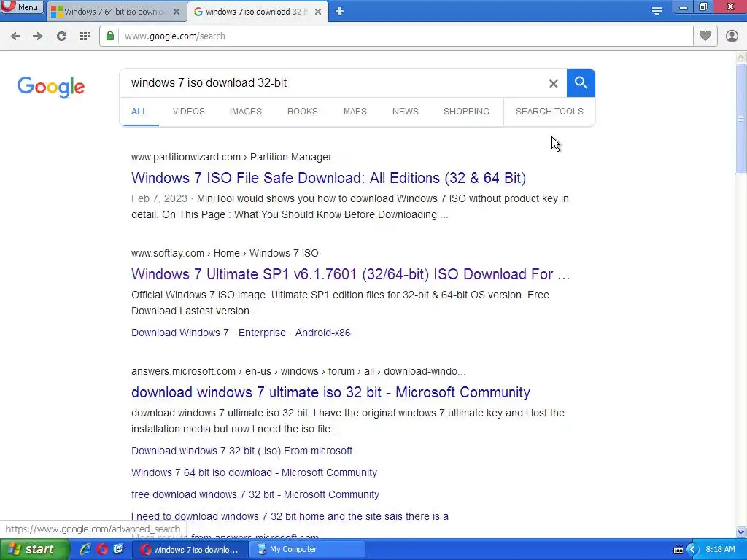Switch to 'Windows 7 64 bit iso download' tab
The image size is (747, 560).
115,12
